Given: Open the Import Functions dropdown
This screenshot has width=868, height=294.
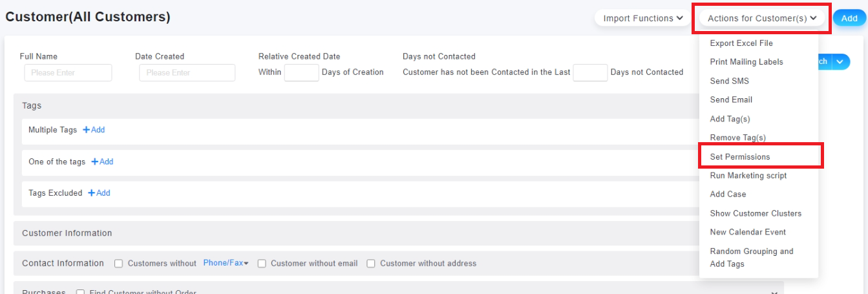Looking at the screenshot, I should (x=642, y=19).
